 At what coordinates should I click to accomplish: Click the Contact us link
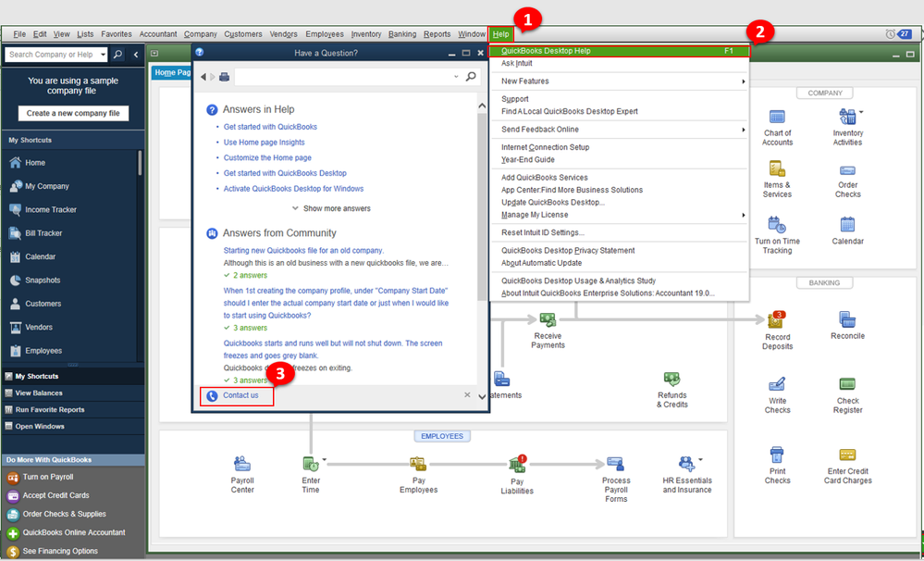click(x=240, y=396)
